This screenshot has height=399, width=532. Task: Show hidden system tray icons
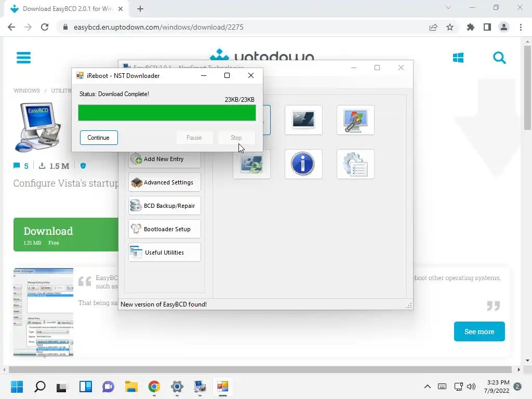(428, 387)
